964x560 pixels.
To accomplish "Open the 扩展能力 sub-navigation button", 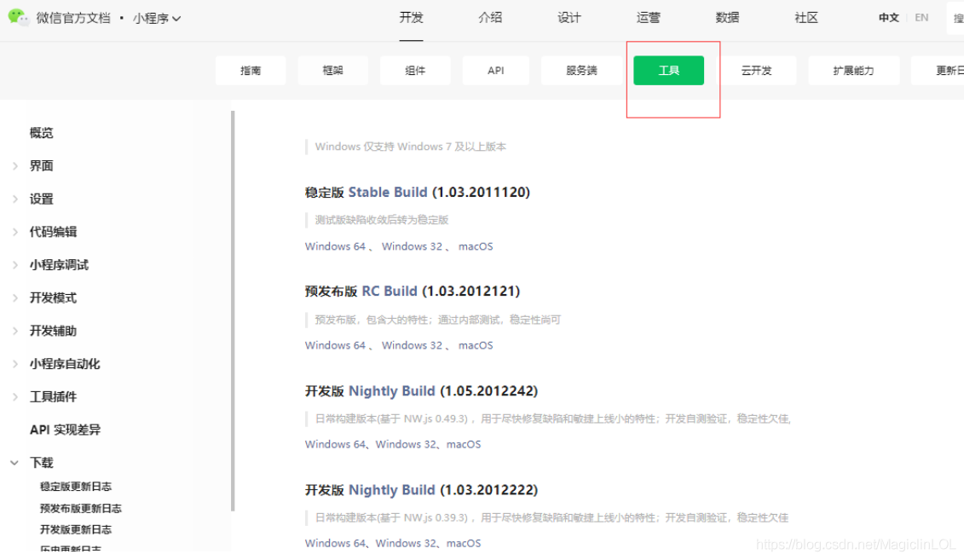I will click(x=853, y=71).
